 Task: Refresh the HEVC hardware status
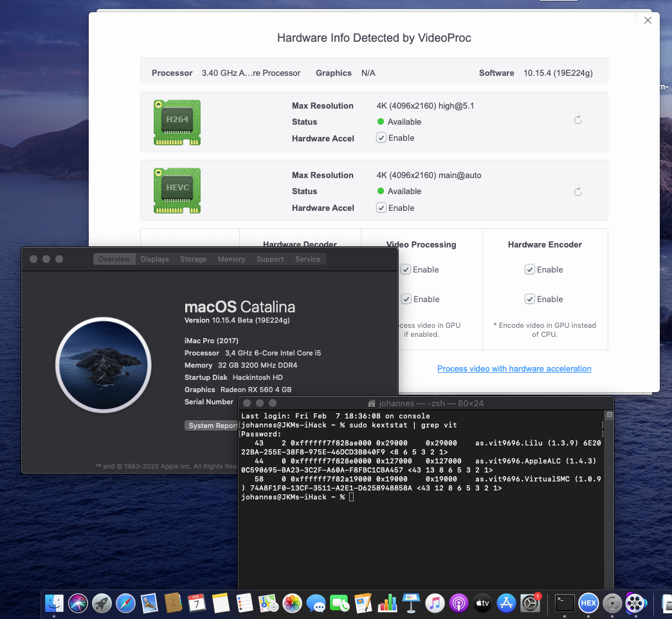coord(577,192)
